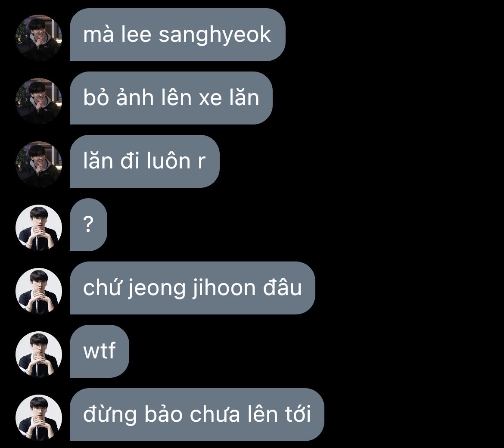The height and width of the screenshot is (448, 504).
Task: Click the word "jeong" in the chat
Action: (157, 289)
